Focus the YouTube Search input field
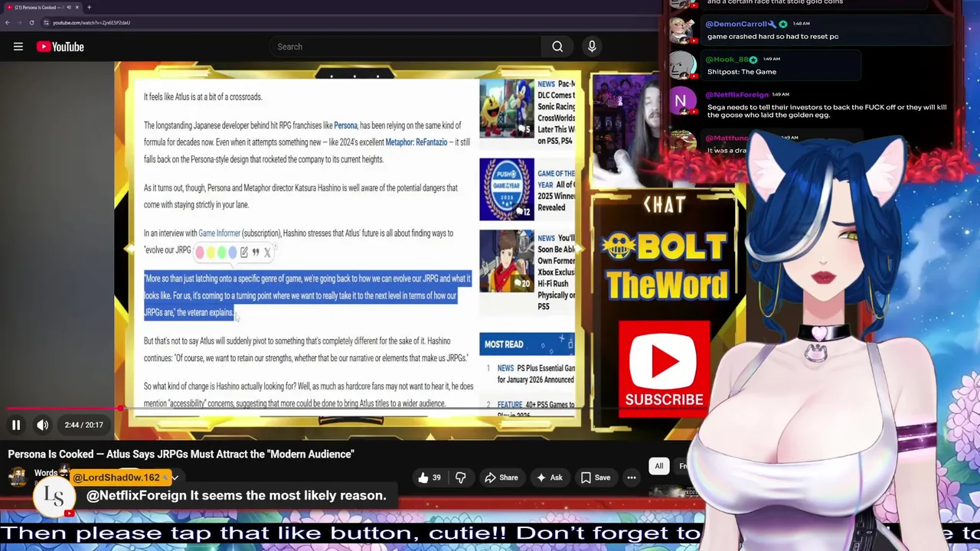Viewport: 980px width, 551px height. tap(405, 47)
